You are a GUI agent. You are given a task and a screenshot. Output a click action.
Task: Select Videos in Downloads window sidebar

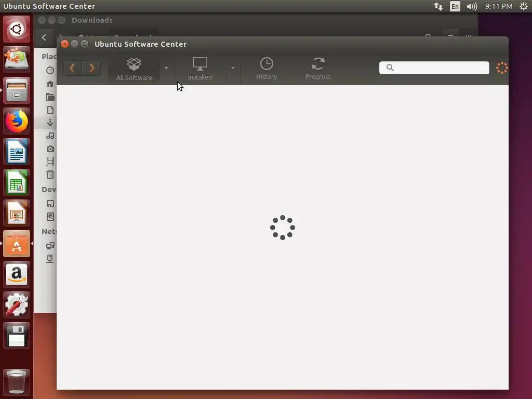[x=50, y=162]
